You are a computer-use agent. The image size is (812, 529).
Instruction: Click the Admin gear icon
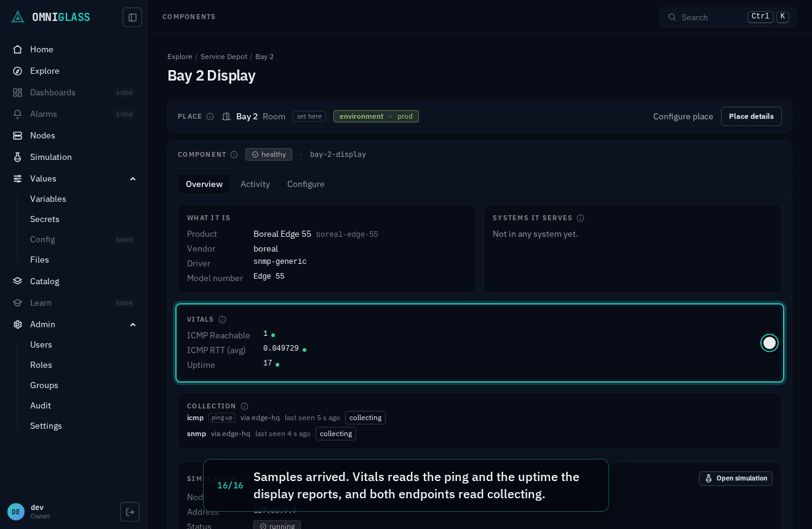18,324
